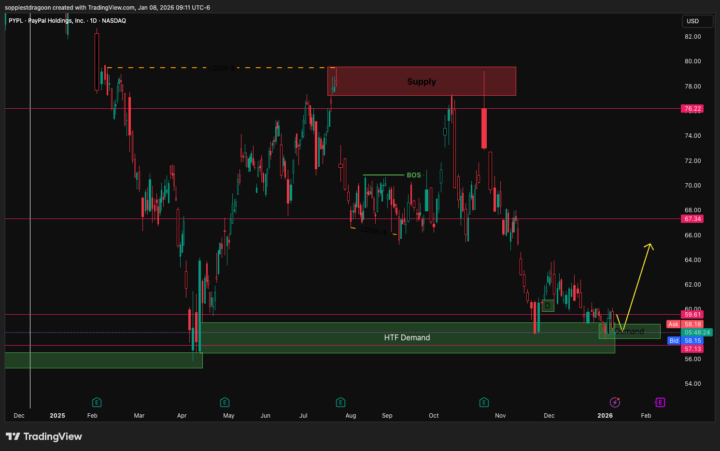Open the green earnings E icon before Nov

[484, 403]
